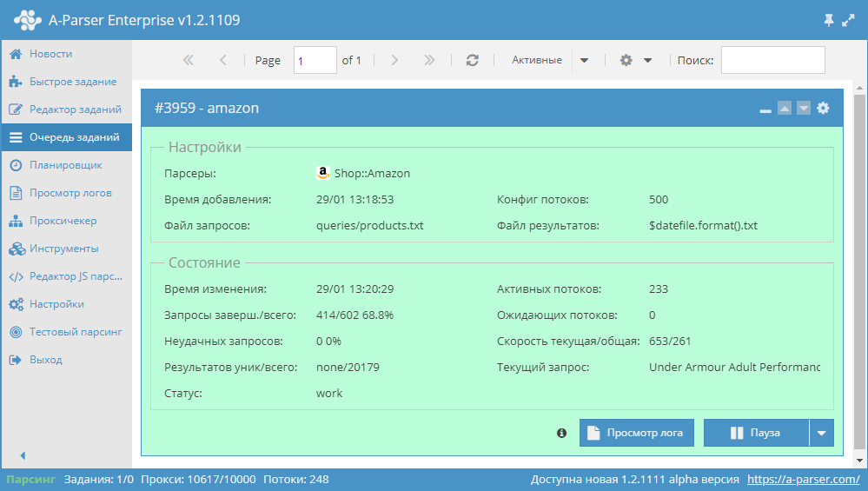Select Очередь заданий in sidebar
Image resolution: width=868 pixels, height=491 pixels.
tap(66, 137)
